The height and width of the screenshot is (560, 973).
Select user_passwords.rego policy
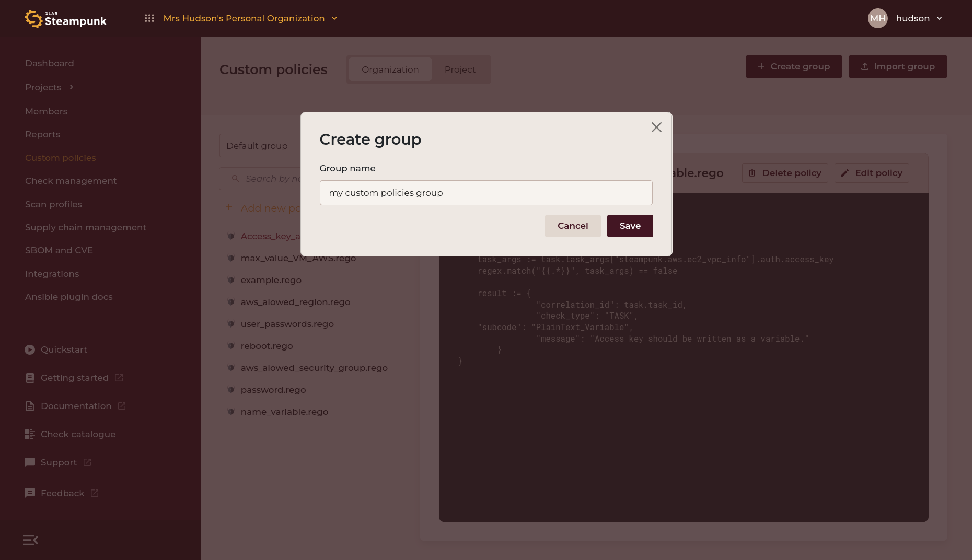[287, 324]
